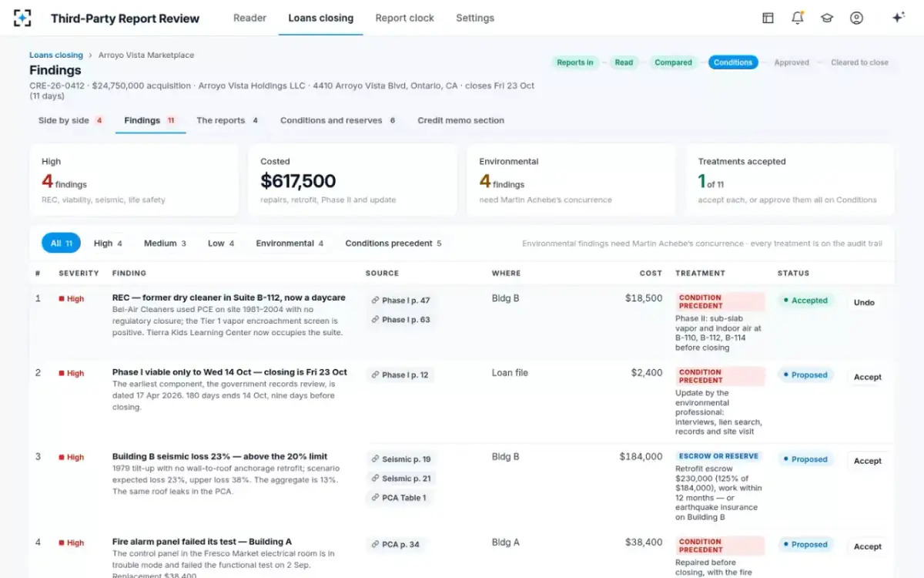
Task: Open source link Seismic p. 19
Action: point(400,459)
